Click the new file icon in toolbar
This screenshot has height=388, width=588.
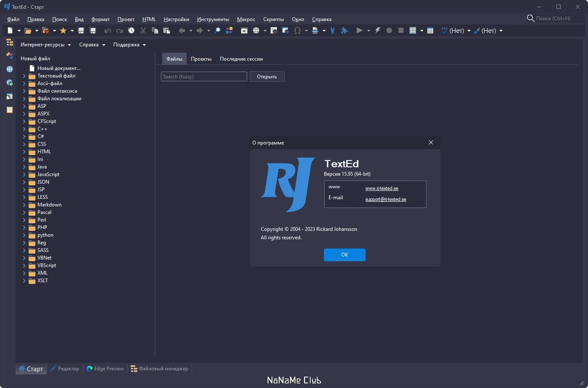[10, 30]
